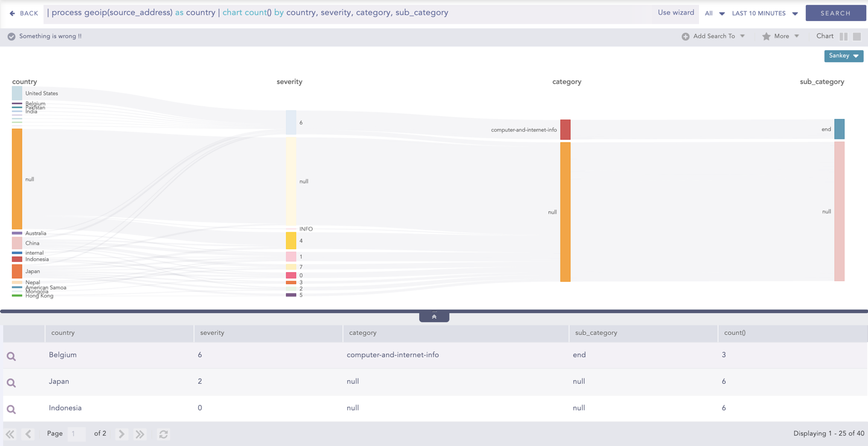Viewport: 868px width, 446px height.
Task: Open the Sankey chart type dropdown
Action: [843, 56]
